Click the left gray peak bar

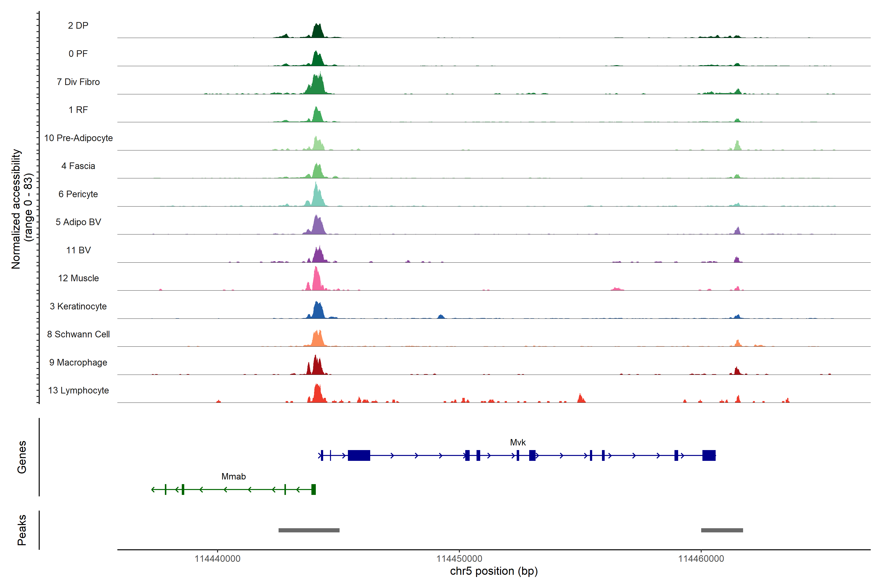pos(309,530)
